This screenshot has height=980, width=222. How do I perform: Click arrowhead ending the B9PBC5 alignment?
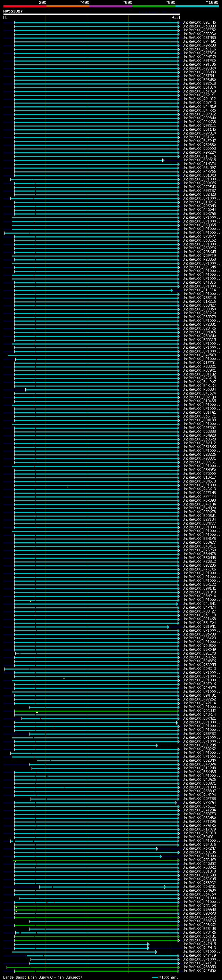(163, 161)
